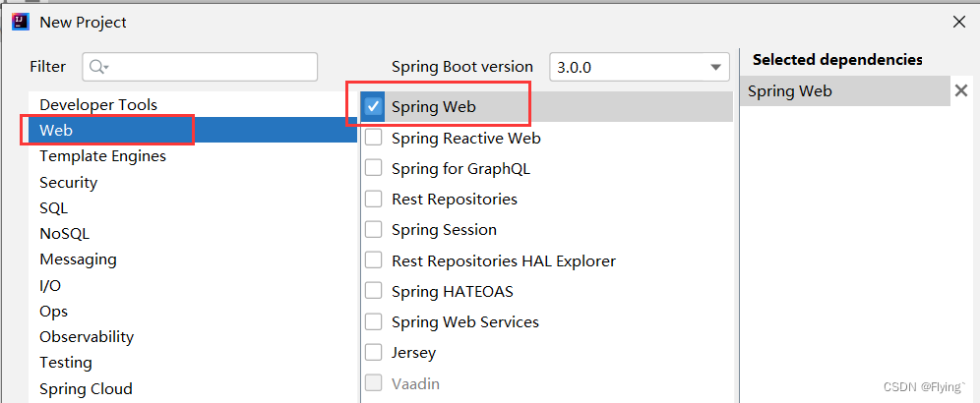Choose the NoSQL category

pos(194,233)
